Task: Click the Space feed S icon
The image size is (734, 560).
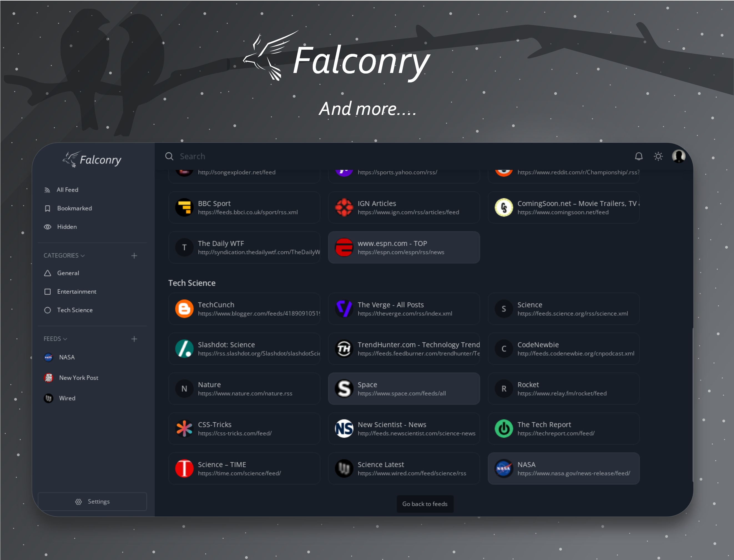Action: tap(344, 389)
